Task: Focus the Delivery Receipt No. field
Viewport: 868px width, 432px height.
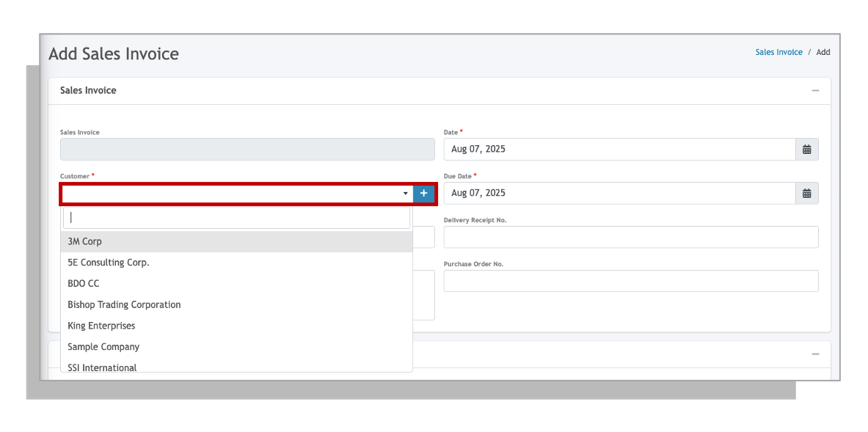Action: click(x=631, y=238)
